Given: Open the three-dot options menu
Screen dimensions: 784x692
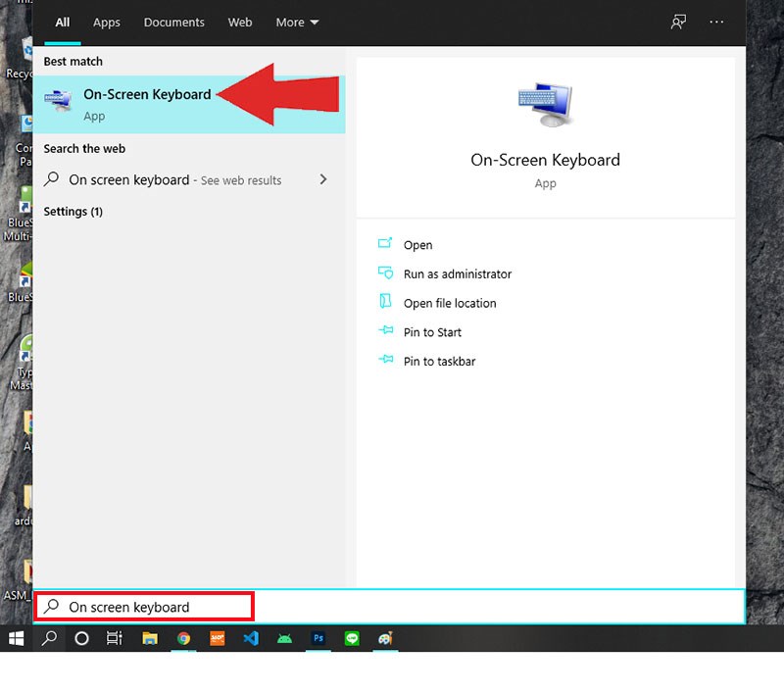Looking at the screenshot, I should pos(716,22).
